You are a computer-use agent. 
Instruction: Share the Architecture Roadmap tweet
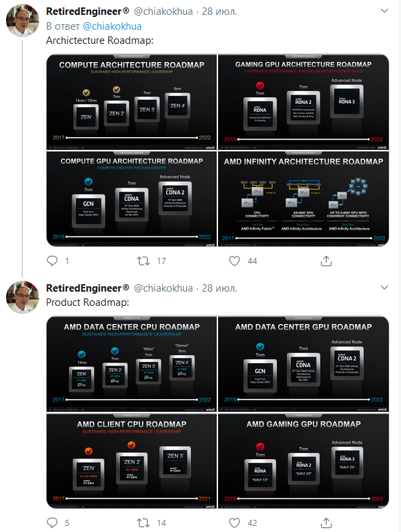coord(326,261)
